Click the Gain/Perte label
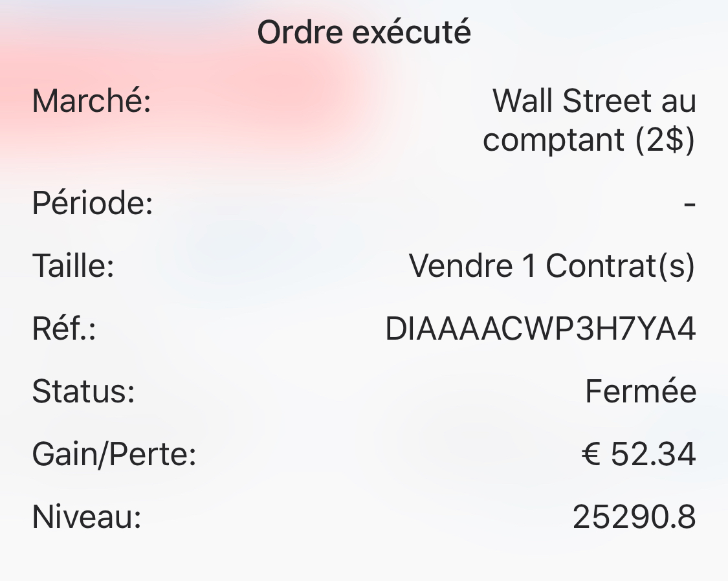 (x=114, y=454)
